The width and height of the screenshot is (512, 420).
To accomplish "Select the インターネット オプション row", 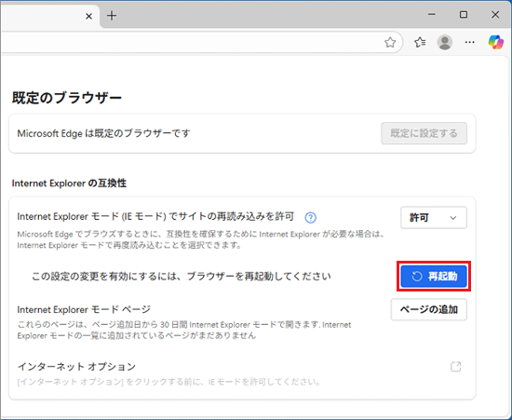I will pos(242,373).
